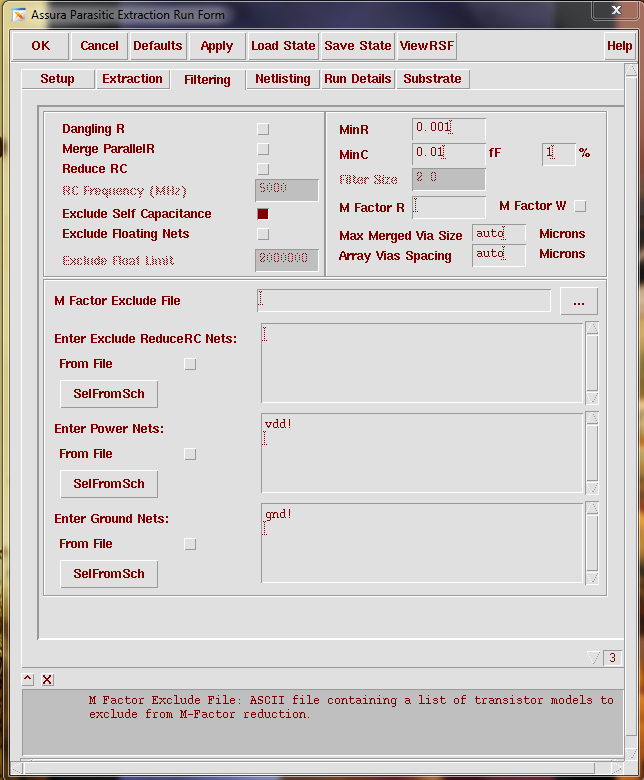Open Load State dialog

[283, 46]
